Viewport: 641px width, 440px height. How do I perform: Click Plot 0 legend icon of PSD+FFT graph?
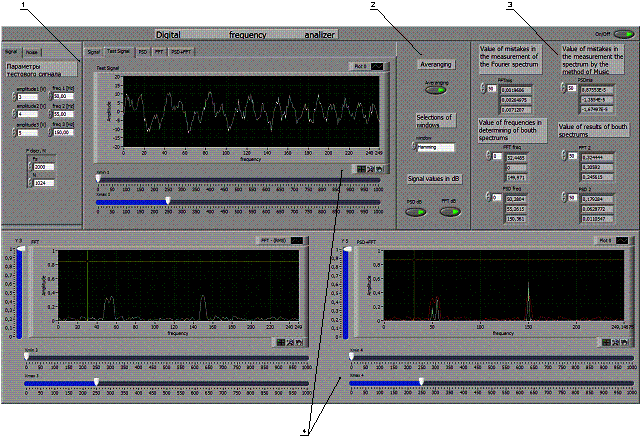pyautogui.click(x=622, y=241)
